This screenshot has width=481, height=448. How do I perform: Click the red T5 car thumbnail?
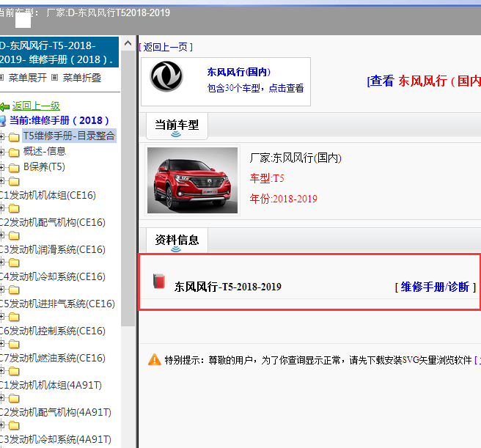pos(192,180)
